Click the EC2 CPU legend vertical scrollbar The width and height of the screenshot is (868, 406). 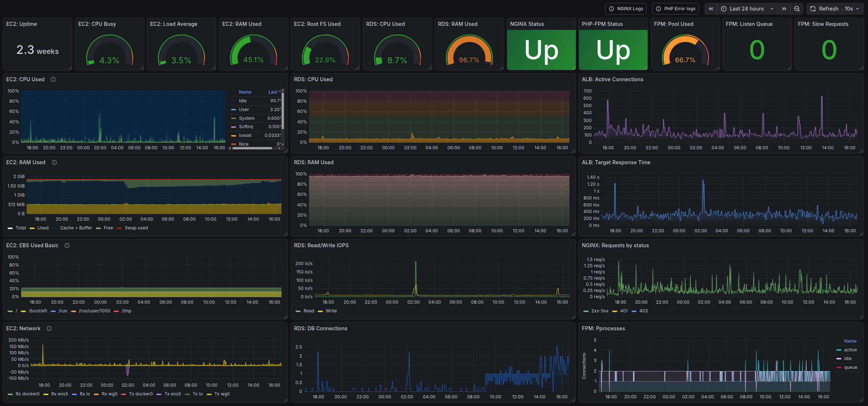pos(282,111)
